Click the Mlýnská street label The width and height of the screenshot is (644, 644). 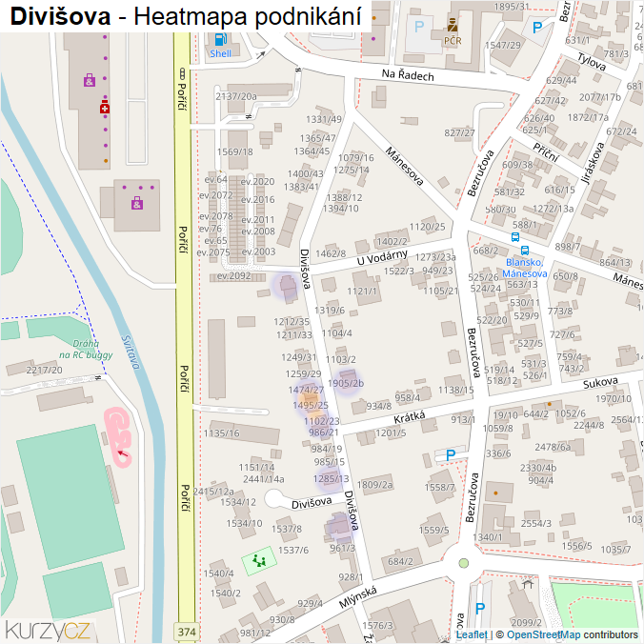point(358,597)
